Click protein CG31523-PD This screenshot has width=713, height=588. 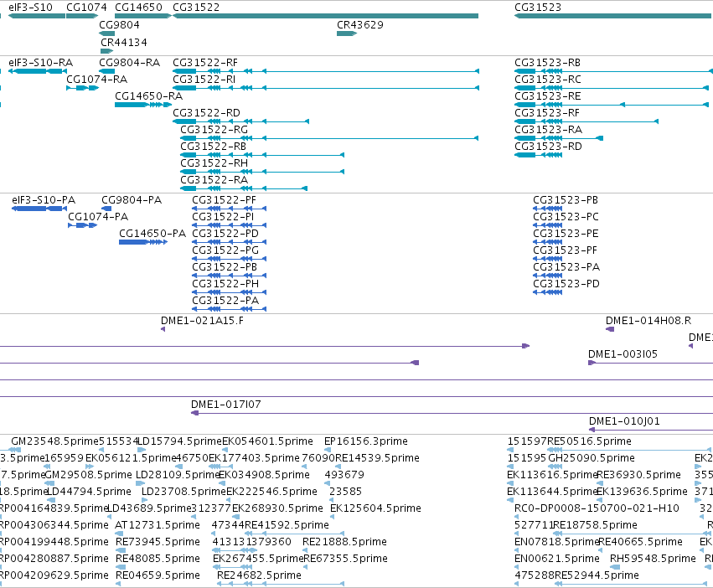pyautogui.click(x=547, y=292)
